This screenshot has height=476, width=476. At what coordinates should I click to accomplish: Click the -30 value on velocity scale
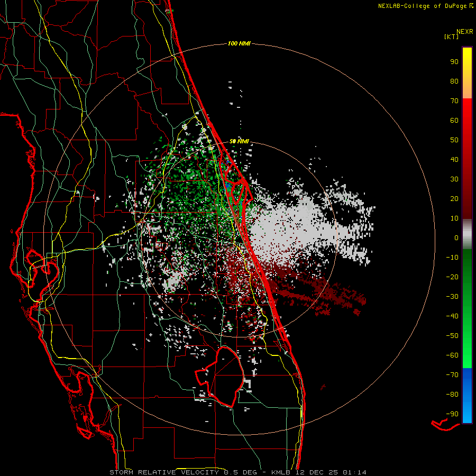point(452,297)
